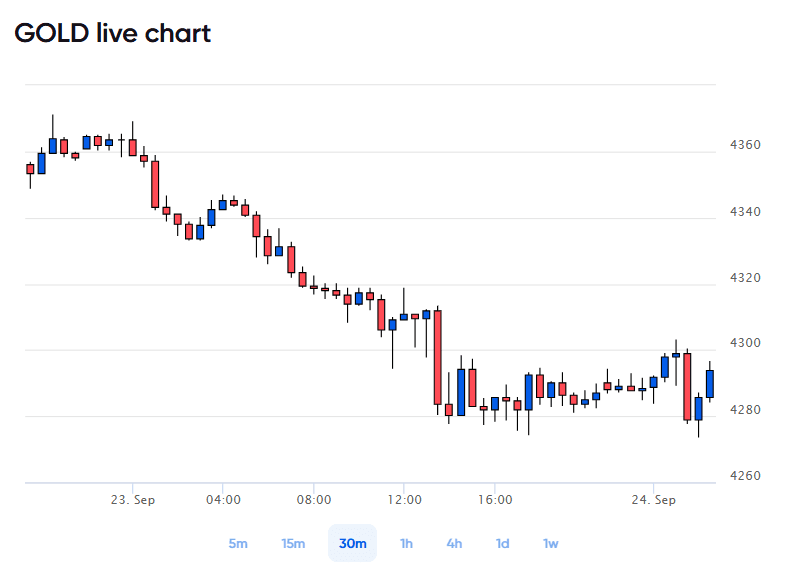Show the 1d daily chart
Screen dimensions: 789x570
(502, 543)
